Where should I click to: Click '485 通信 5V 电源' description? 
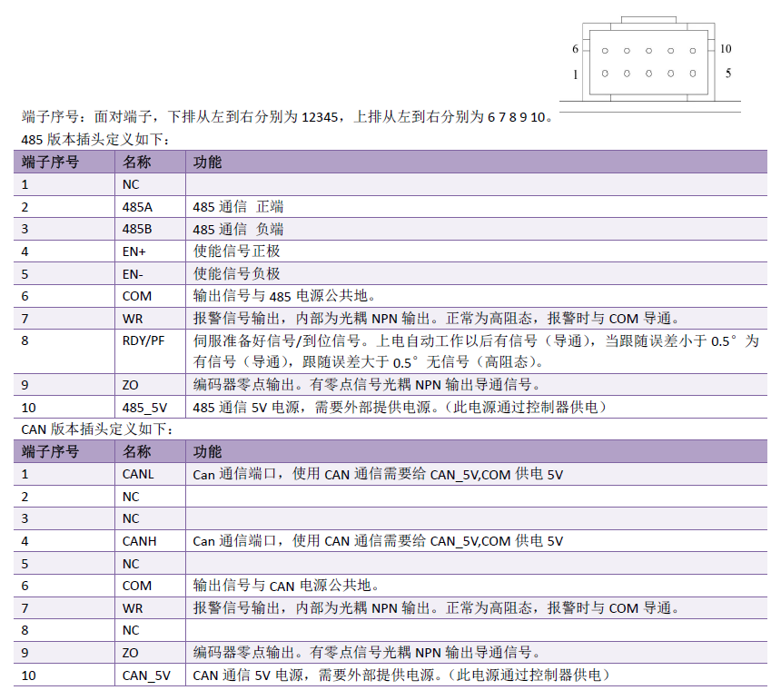pos(400,408)
